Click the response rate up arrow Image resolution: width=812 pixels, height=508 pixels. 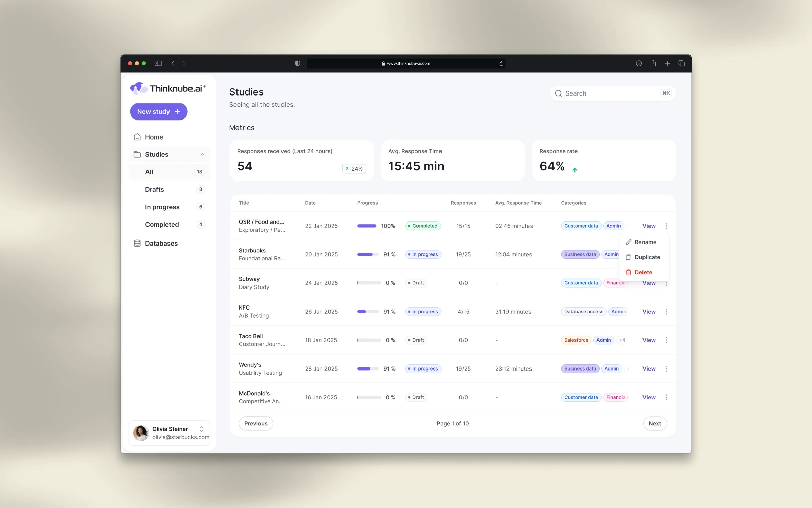[x=574, y=170]
